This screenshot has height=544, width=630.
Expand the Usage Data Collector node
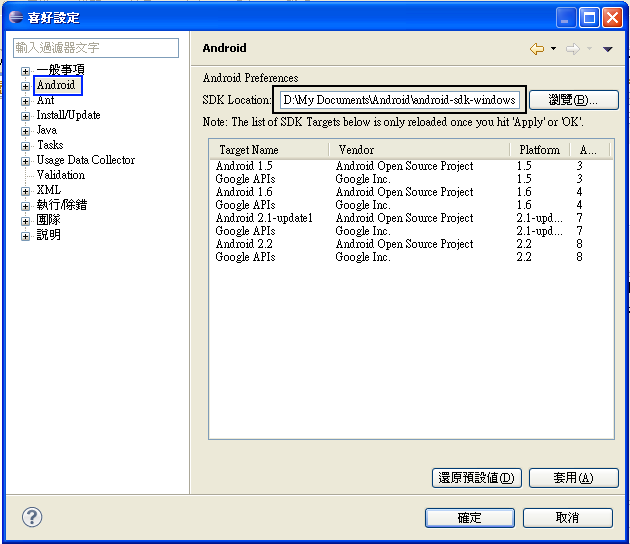(25, 161)
